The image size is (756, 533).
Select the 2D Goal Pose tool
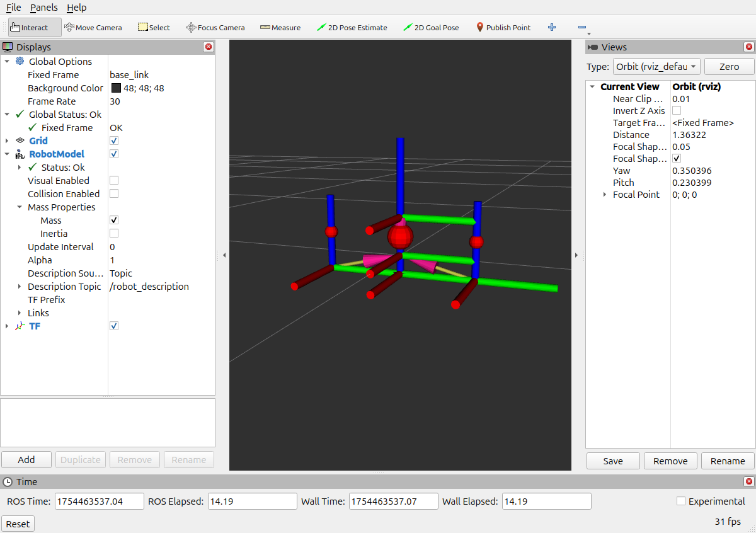(431, 28)
